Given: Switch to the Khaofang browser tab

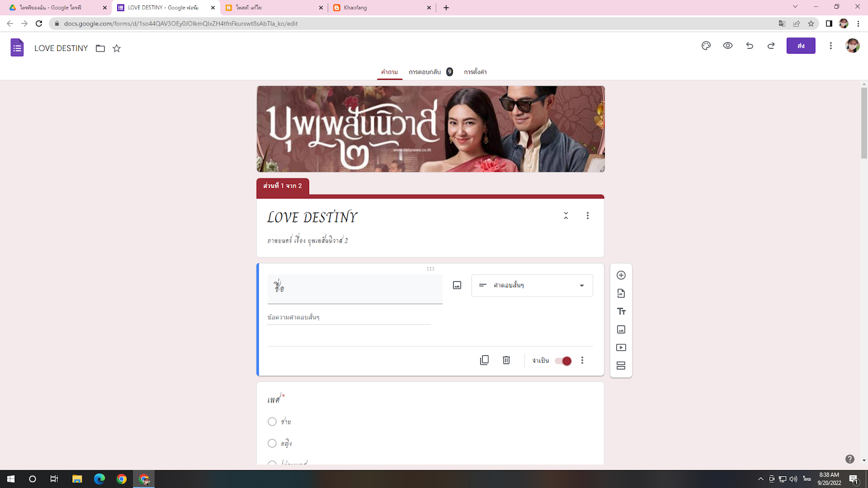Looking at the screenshot, I should click(381, 8).
